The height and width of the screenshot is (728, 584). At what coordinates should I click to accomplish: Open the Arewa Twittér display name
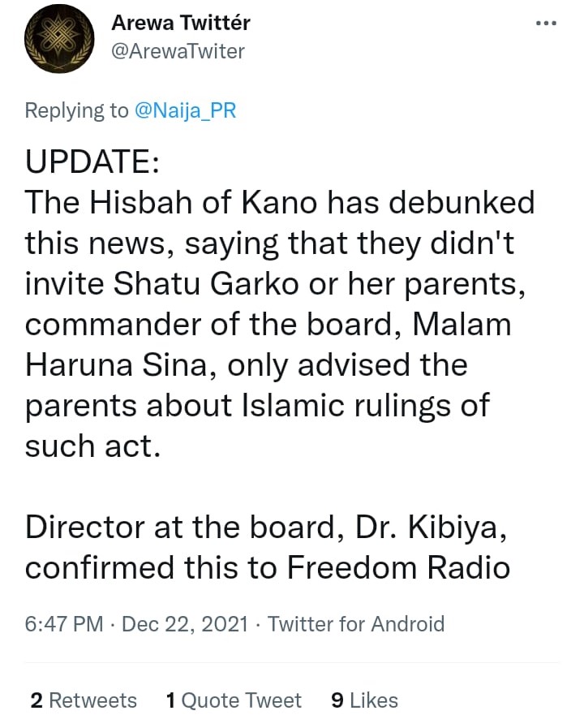181,24
